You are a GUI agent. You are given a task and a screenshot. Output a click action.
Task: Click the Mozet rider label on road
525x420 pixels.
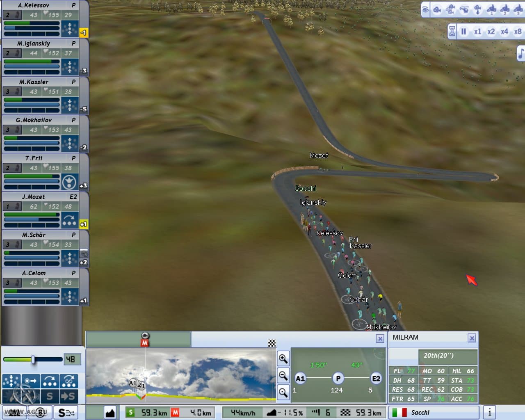click(x=319, y=155)
